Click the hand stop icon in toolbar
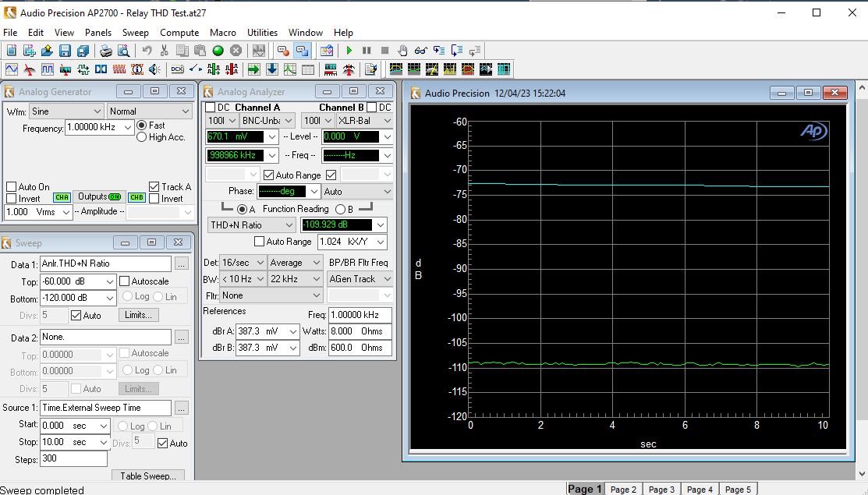This screenshot has width=868, height=495. (402, 51)
